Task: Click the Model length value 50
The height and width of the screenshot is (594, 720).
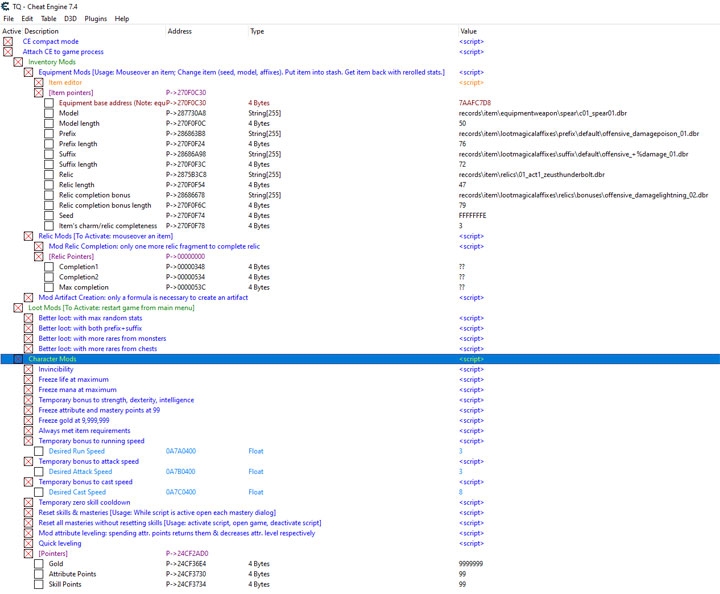Action: pos(462,123)
